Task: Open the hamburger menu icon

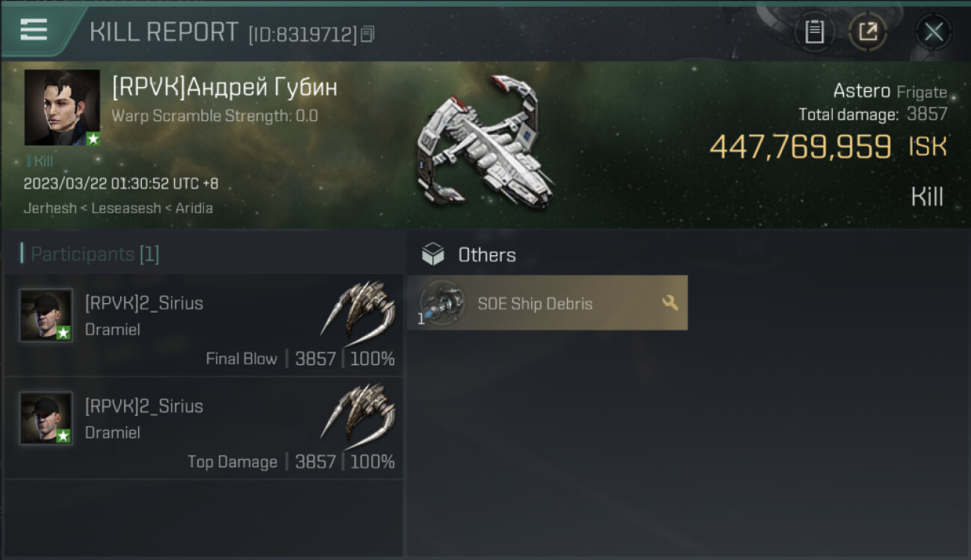Action: 34,30
